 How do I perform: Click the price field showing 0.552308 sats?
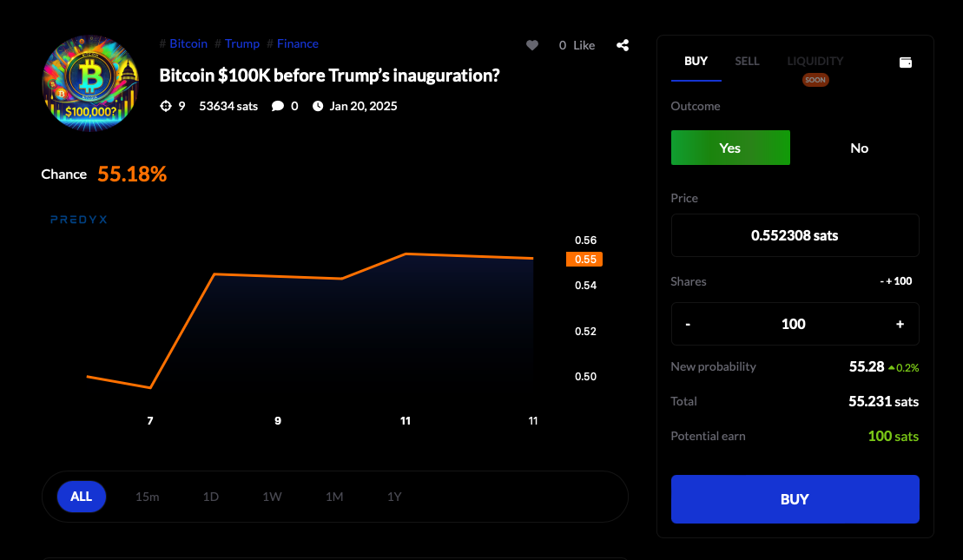tap(795, 235)
